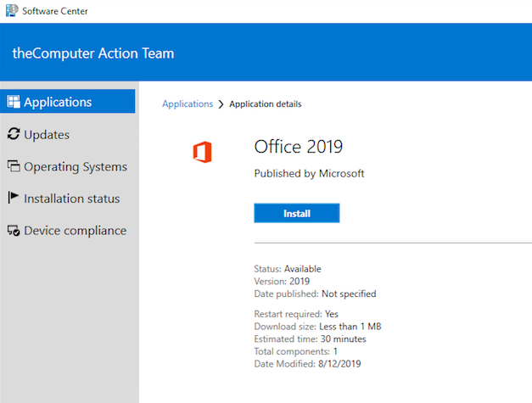The width and height of the screenshot is (532, 403).
Task: Install Office 2019 with the Install button
Action: point(296,213)
